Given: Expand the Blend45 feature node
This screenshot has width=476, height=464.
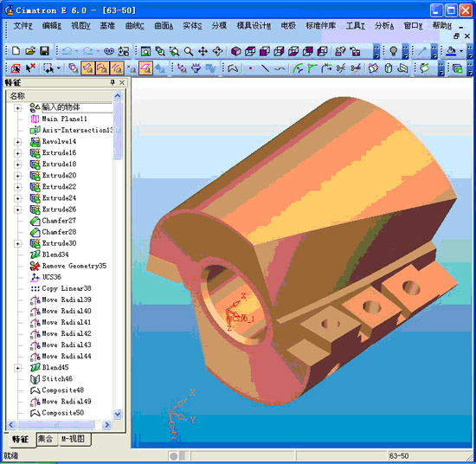Looking at the screenshot, I should [x=17, y=368].
